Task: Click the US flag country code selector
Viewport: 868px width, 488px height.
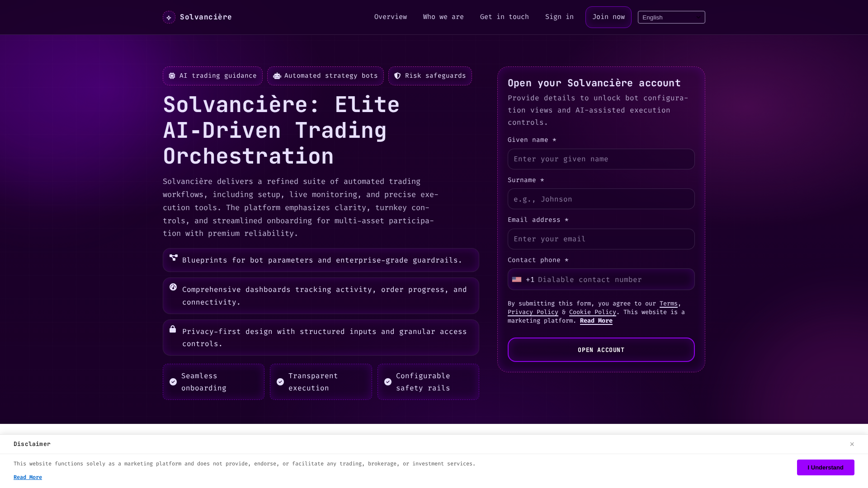Action: [x=517, y=280]
